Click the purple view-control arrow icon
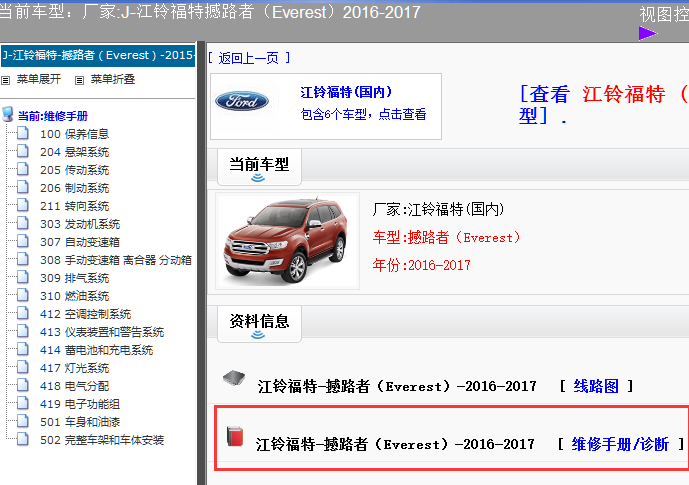 point(648,33)
